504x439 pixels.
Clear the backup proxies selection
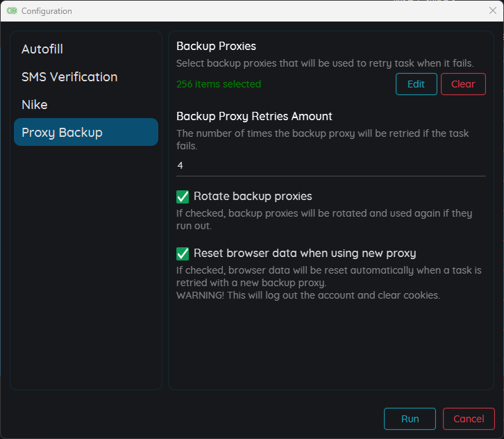pyautogui.click(x=463, y=84)
